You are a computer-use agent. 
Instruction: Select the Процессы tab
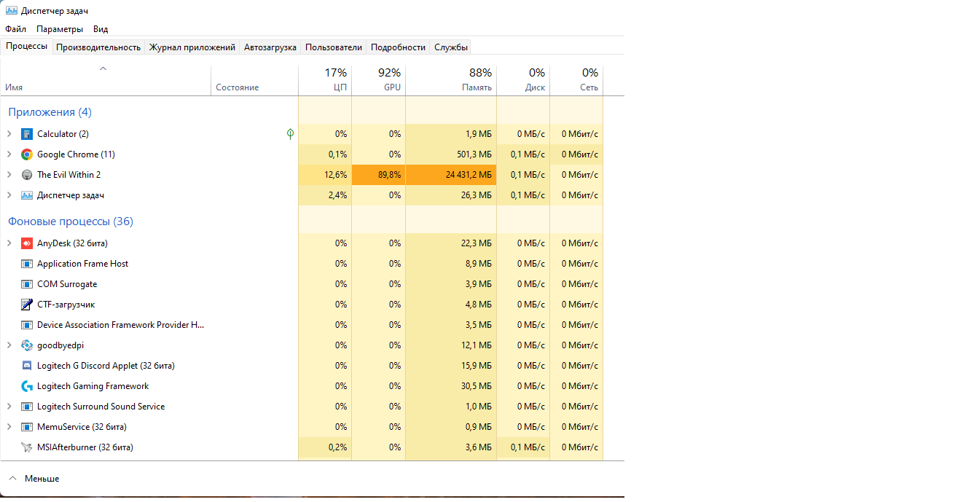pyautogui.click(x=27, y=46)
